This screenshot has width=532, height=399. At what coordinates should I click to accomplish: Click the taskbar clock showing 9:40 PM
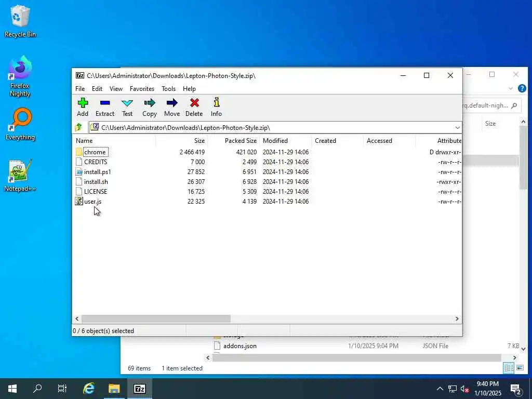(487, 389)
